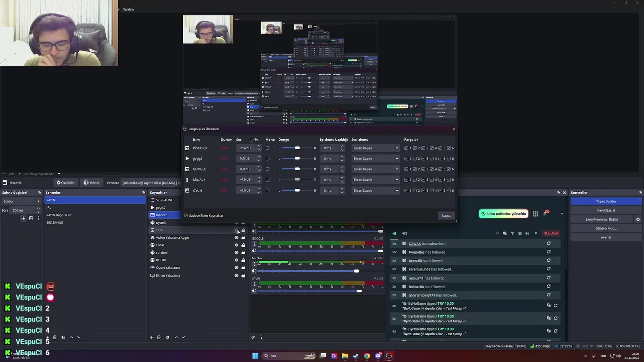Viewport: 644px width, 362px height.
Task: Open the alert filter funnel icon
Action: (x=512, y=233)
